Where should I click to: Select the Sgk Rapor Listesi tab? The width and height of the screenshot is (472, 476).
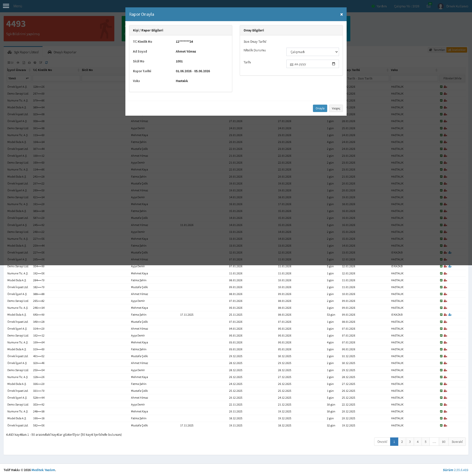[x=23, y=52]
